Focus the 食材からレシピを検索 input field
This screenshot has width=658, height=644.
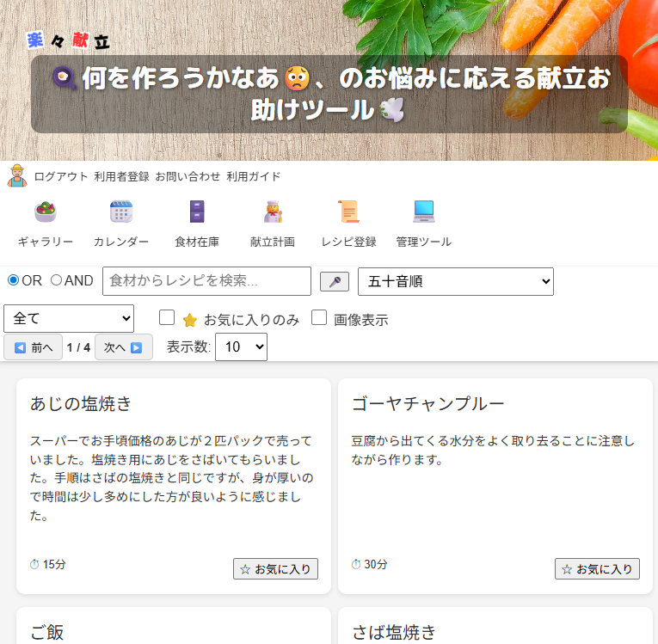(207, 281)
